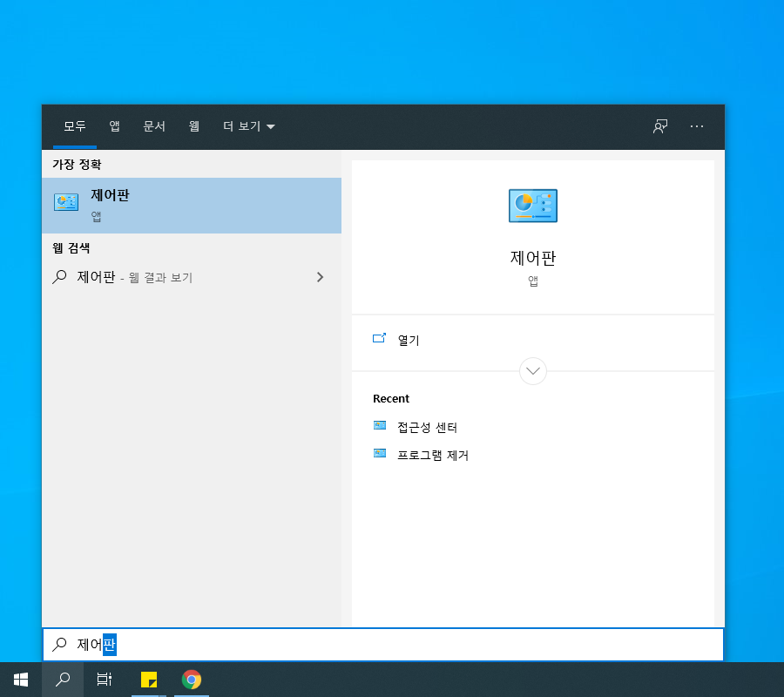Switch to the 웹 tab
Image resolution: width=784 pixels, height=697 pixels.
pos(194,126)
